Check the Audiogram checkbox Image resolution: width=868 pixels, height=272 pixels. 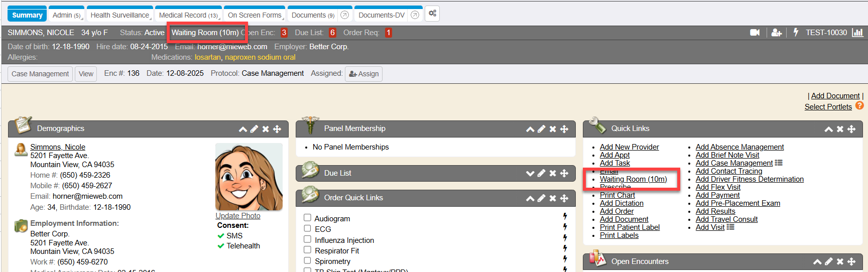(307, 218)
